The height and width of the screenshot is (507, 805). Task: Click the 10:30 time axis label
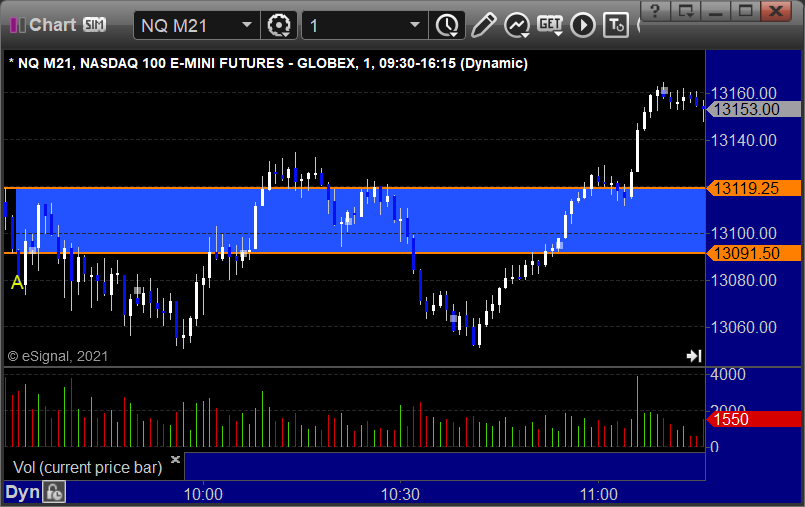tap(400, 494)
